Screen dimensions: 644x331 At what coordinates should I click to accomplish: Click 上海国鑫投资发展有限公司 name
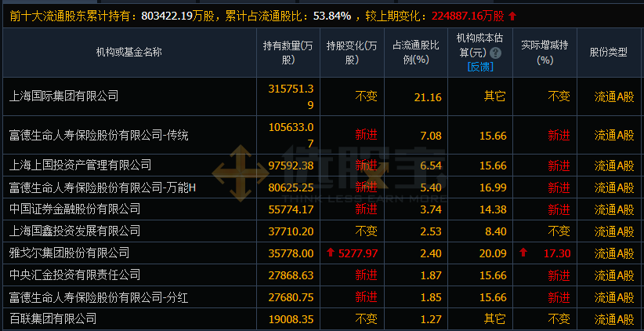coord(75,231)
